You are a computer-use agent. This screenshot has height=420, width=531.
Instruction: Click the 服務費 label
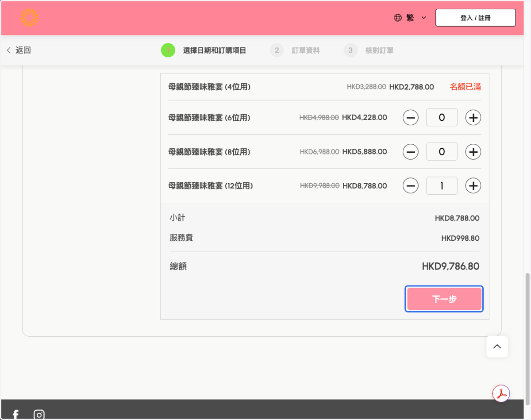point(181,238)
